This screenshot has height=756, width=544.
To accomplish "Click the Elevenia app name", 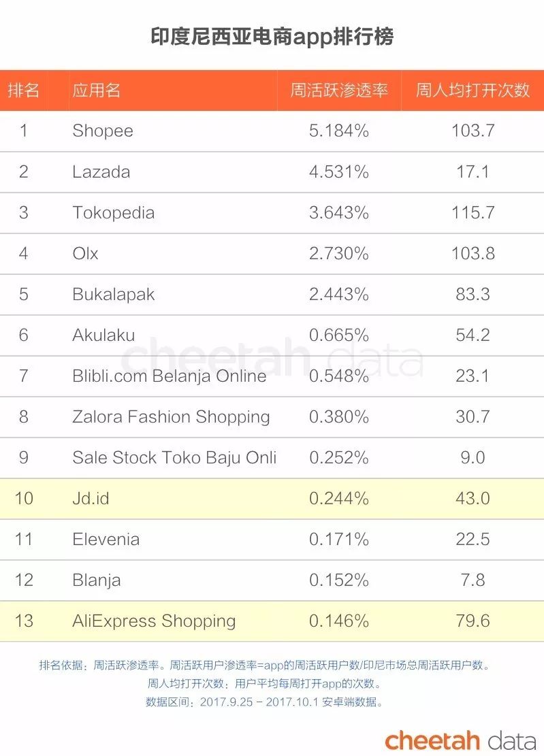I will 106,539.
